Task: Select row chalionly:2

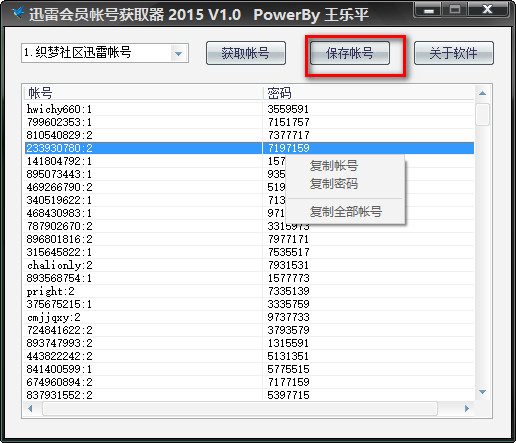Action: 249,265
